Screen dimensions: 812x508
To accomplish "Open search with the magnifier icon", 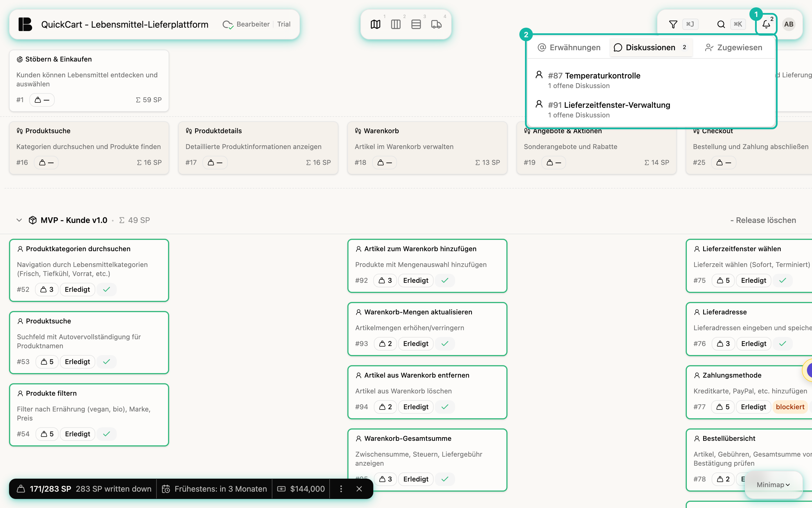I will pyautogui.click(x=721, y=24).
